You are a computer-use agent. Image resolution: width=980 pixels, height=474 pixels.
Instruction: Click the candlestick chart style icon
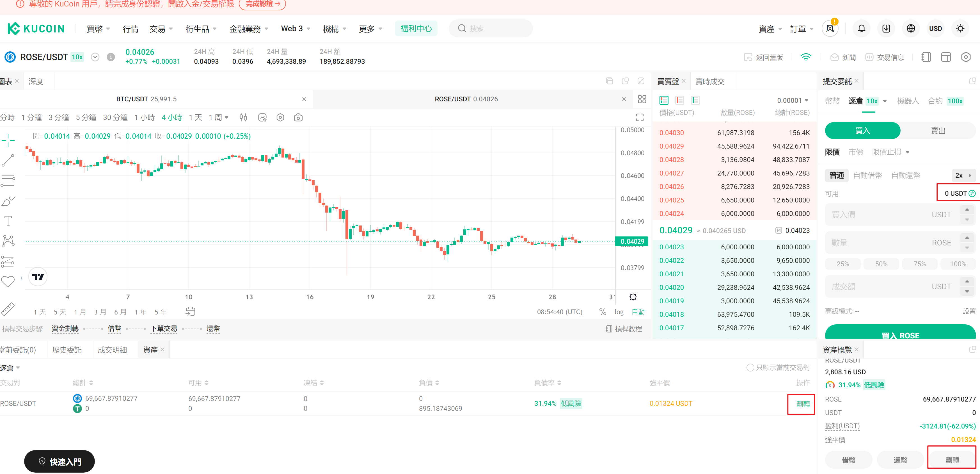[x=244, y=118]
